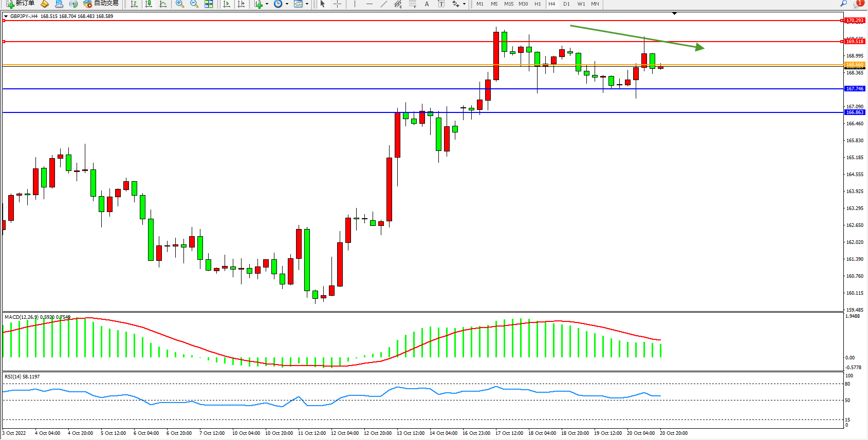This screenshot has width=868, height=440.
Task: Switch to the M15 timeframe
Action: pyautogui.click(x=508, y=4)
